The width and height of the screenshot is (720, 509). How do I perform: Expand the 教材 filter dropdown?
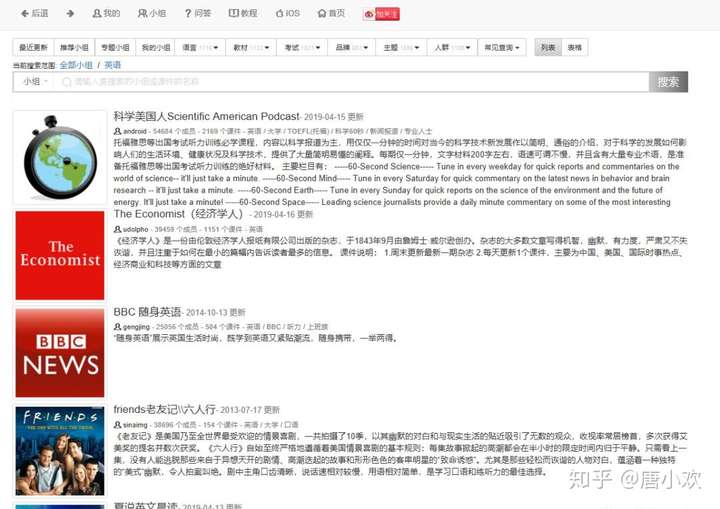pyautogui.click(x=251, y=47)
